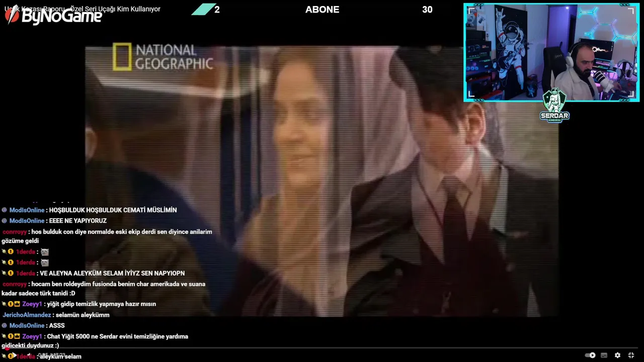Click the ABONE label at top
The height and width of the screenshot is (362, 644).
(322, 10)
